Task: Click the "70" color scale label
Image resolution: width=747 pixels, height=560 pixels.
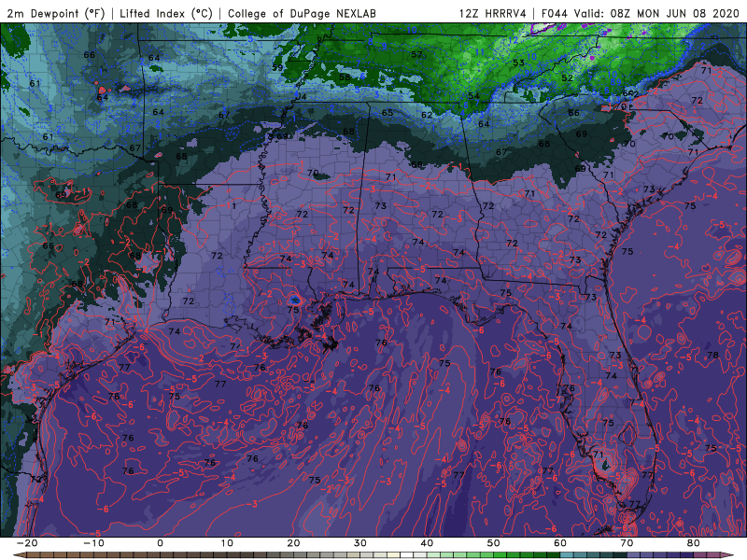Action: (627, 543)
